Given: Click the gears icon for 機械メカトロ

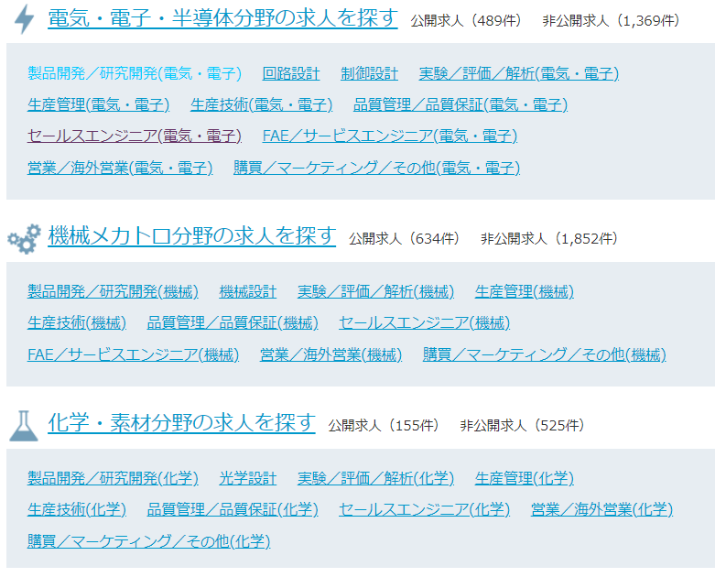Looking at the screenshot, I should 24,239.
